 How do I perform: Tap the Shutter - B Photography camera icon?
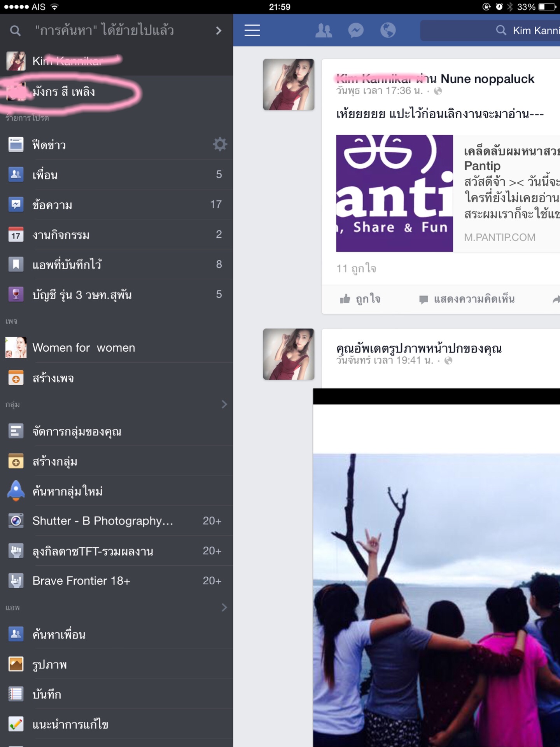click(16, 521)
